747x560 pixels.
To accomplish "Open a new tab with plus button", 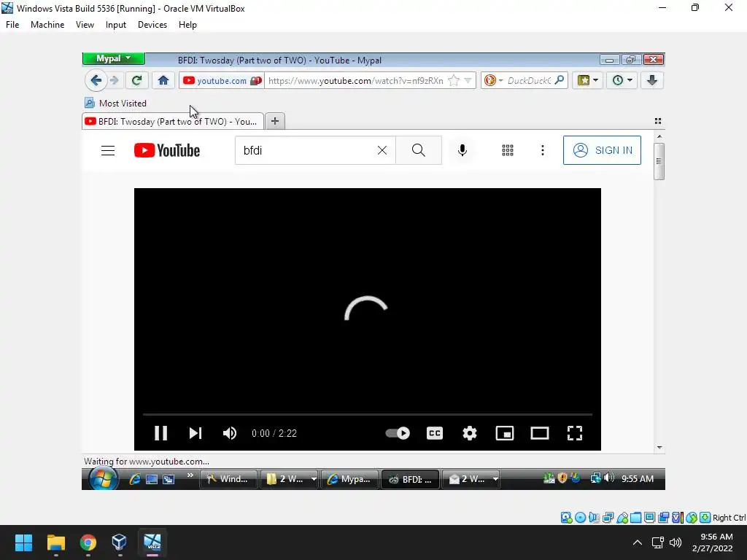I will point(275,122).
